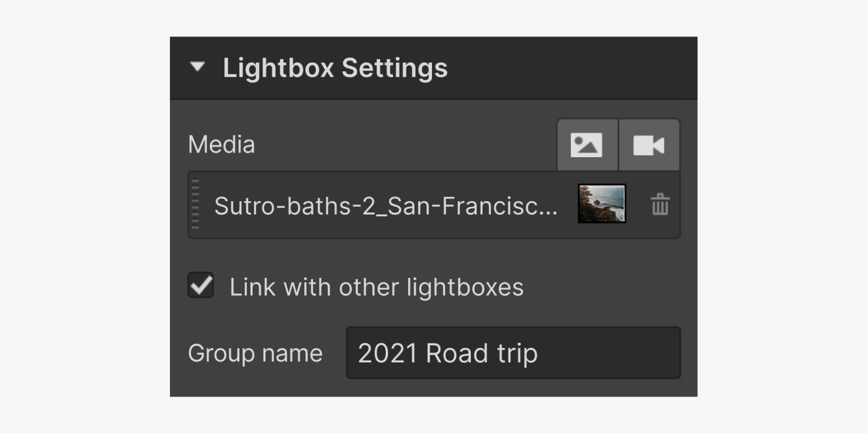The width and height of the screenshot is (868, 434).
Task: Click the camcorder icon button
Action: [649, 145]
